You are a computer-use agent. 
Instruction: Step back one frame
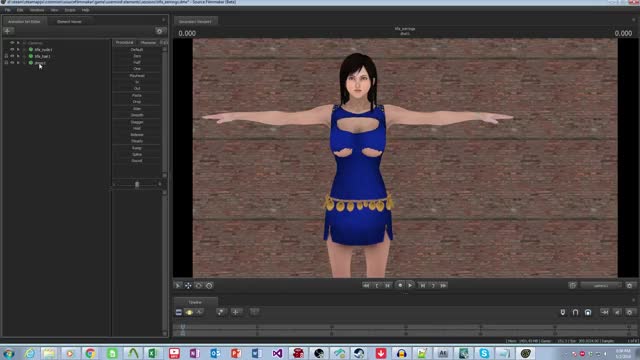coord(387,286)
